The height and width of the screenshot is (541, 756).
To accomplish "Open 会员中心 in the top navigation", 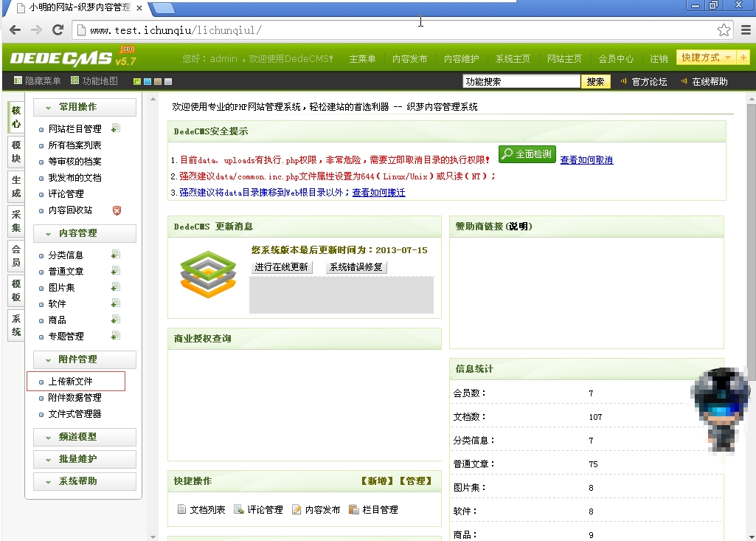I will (616, 59).
